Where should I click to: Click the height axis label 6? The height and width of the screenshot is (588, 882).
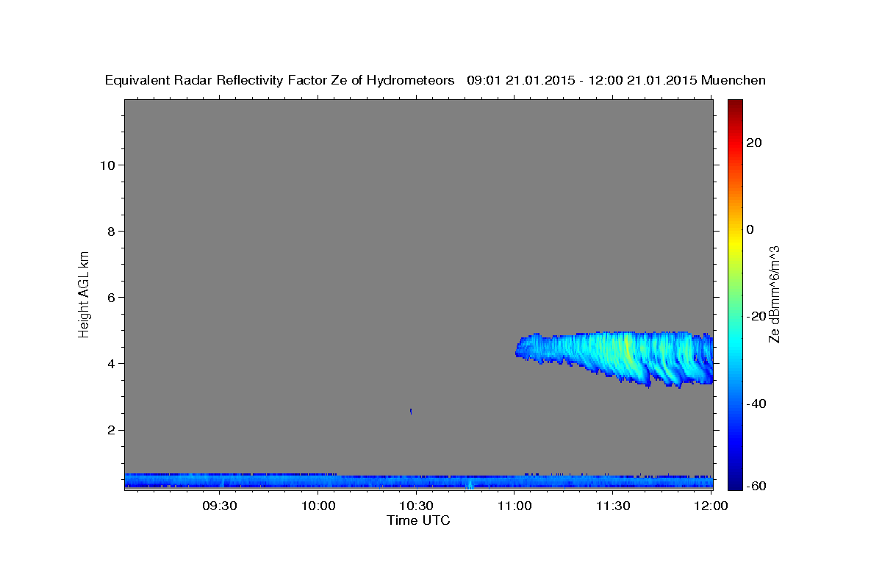(x=112, y=297)
